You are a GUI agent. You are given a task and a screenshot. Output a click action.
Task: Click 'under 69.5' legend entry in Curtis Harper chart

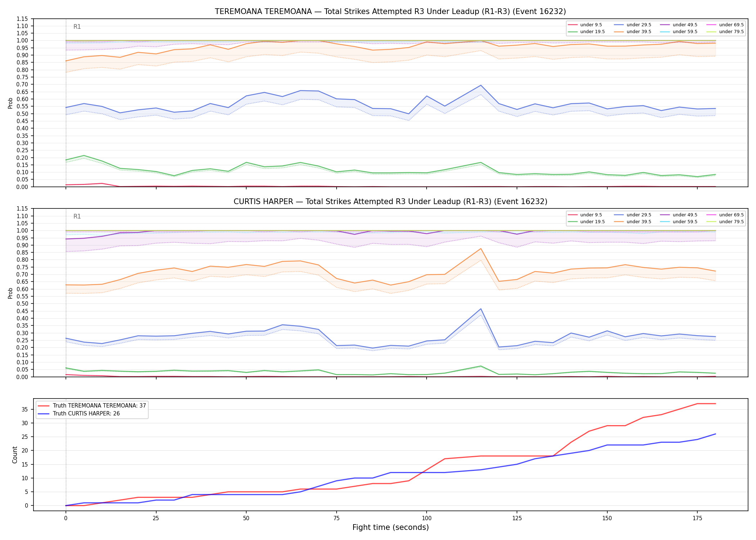click(x=725, y=215)
